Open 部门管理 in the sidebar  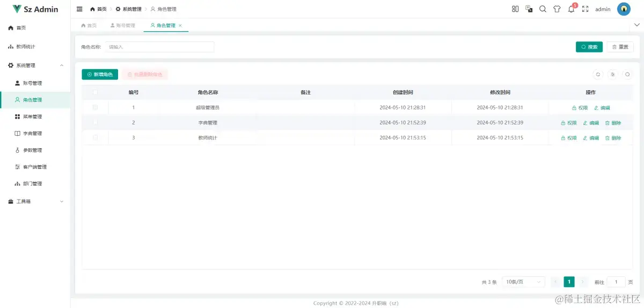[x=35, y=184]
